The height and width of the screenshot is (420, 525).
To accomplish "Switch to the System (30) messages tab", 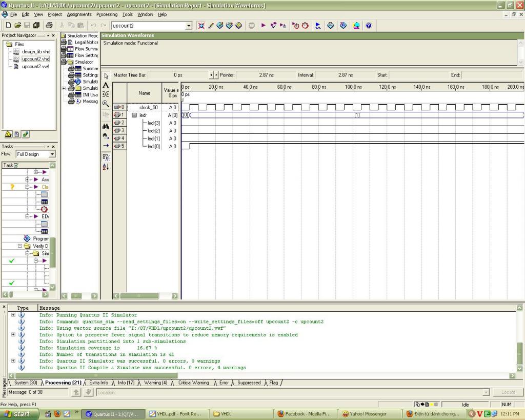I will [x=25, y=383].
